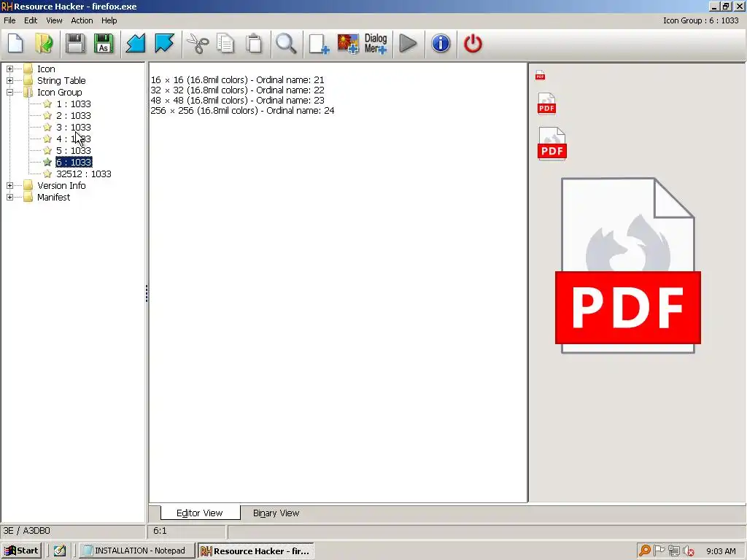Select the Icon Group tree item
The width and height of the screenshot is (747, 560).
tap(59, 93)
